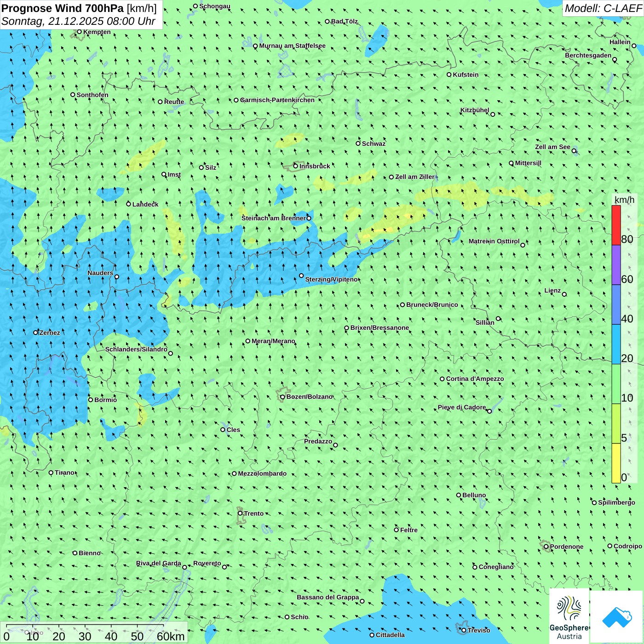Click the Lienz city marker circle

click(x=564, y=294)
